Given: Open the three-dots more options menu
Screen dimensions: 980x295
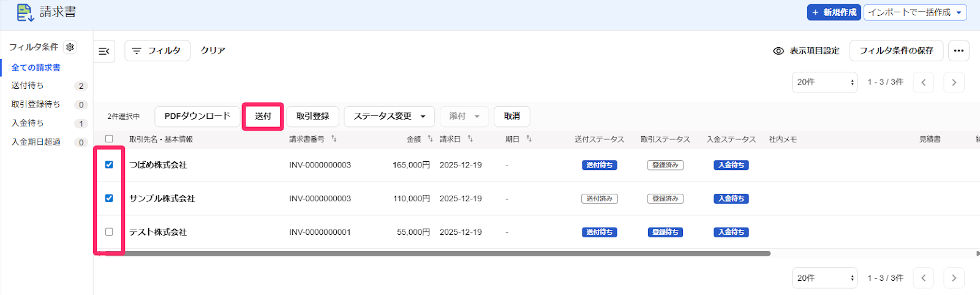Looking at the screenshot, I should click(959, 51).
